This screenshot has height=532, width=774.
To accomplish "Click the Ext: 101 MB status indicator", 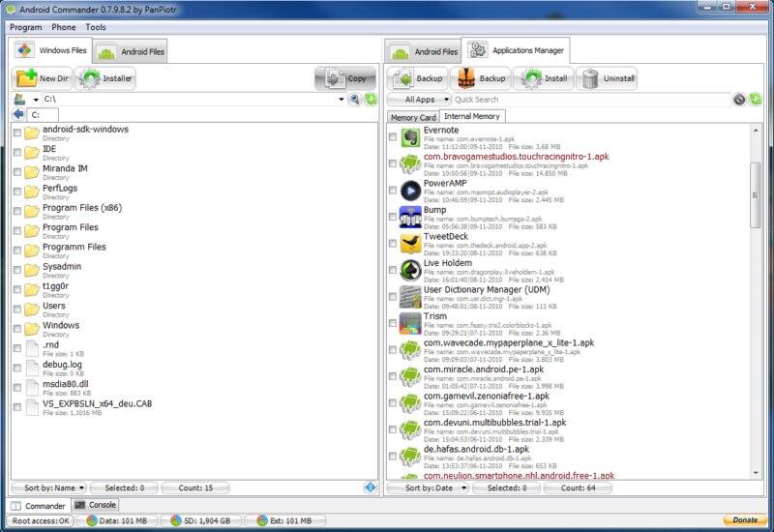I will click(285, 520).
